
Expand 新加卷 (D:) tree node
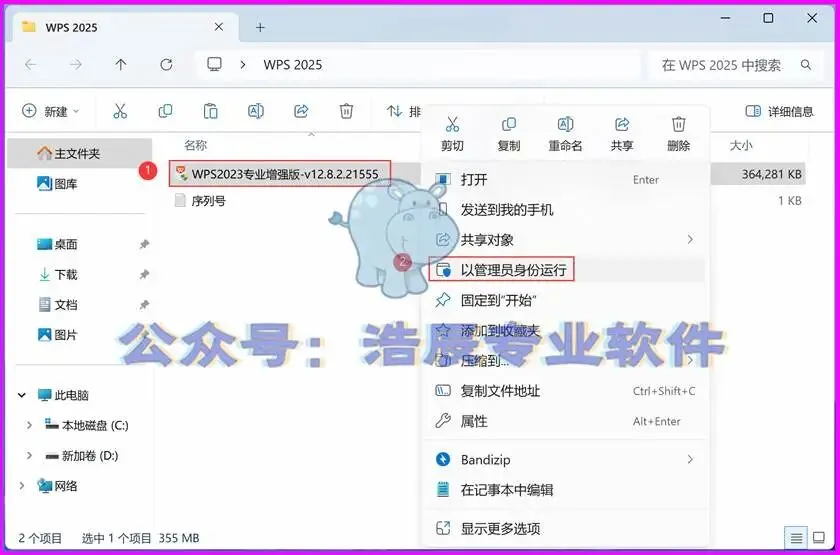pos(29,456)
